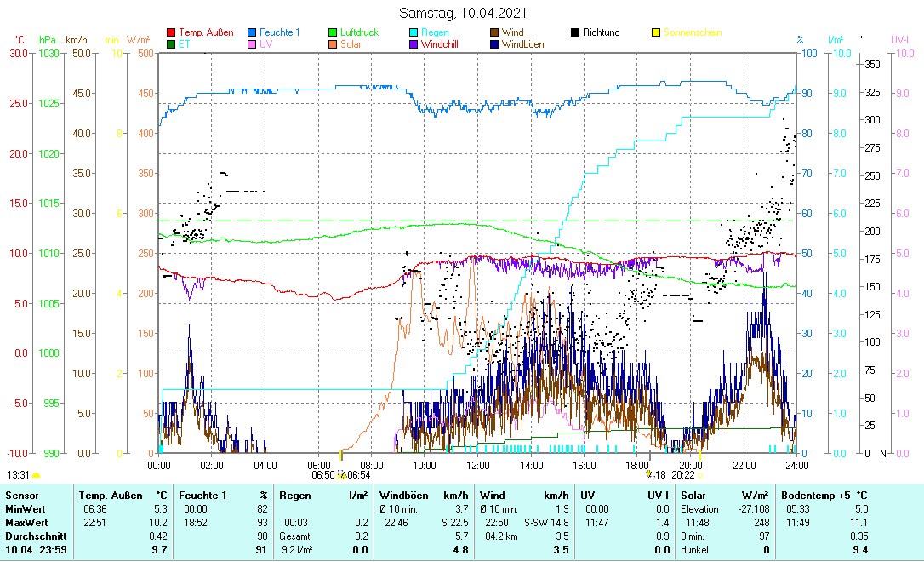Click the cyan Regen legend square
The height and width of the screenshot is (562, 924).
414,33
